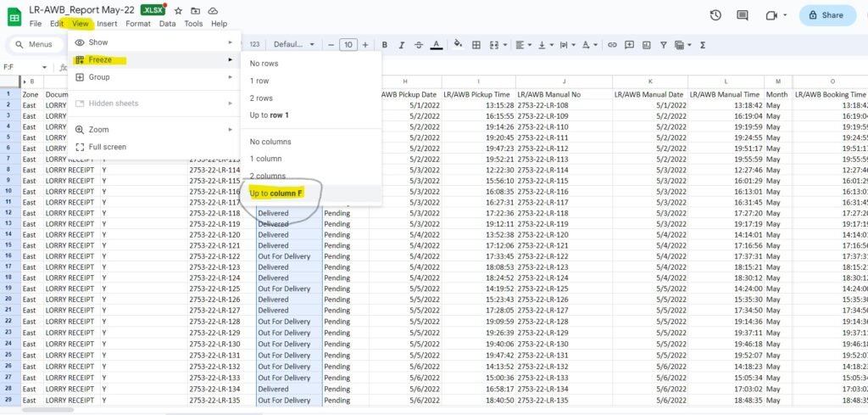Create a filter with funnel icon
Screen dimensions: 868x415
pos(663,45)
